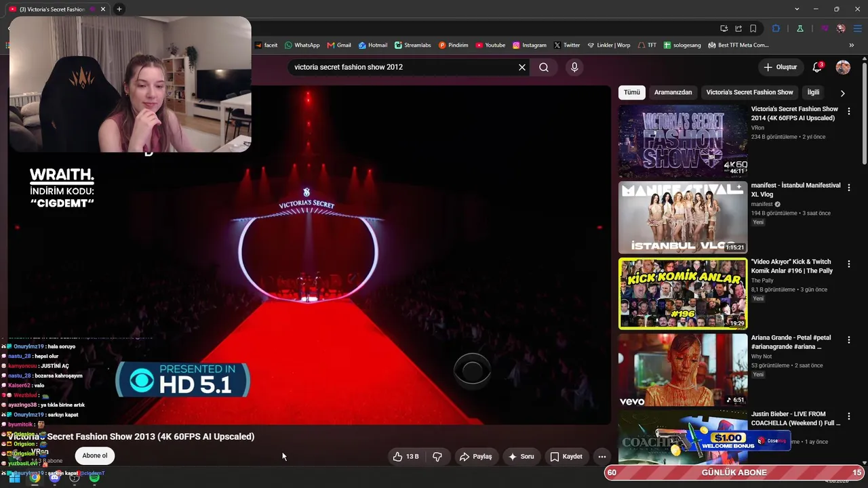Open the faceit bookmark
This screenshot has width=868, height=488.
267,45
